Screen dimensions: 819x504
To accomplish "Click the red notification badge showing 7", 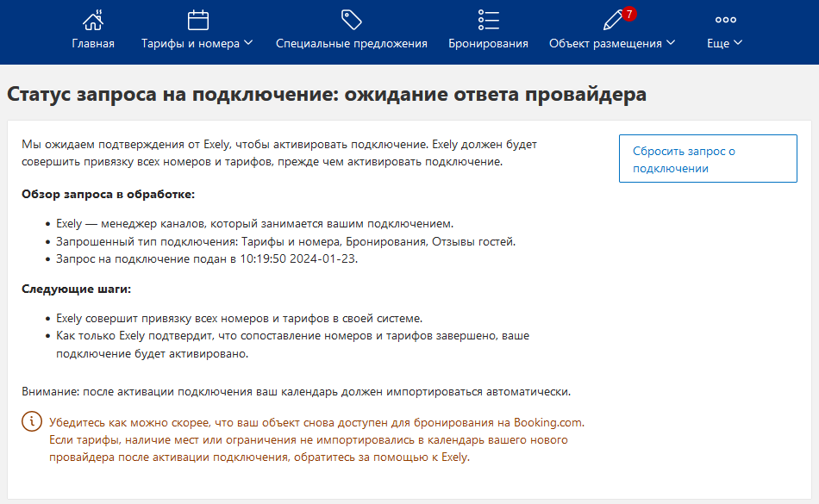I will [629, 14].
